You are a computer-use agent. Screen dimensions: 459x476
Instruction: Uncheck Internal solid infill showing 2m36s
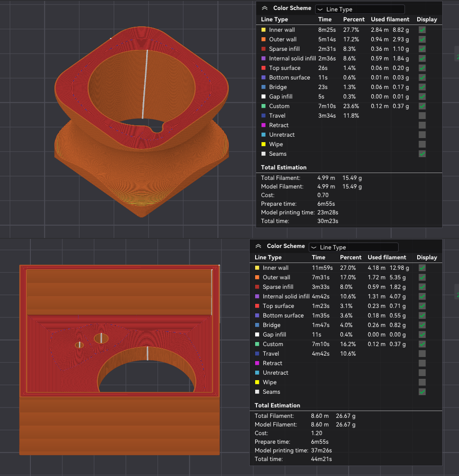pyautogui.click(x=422, y=58)
